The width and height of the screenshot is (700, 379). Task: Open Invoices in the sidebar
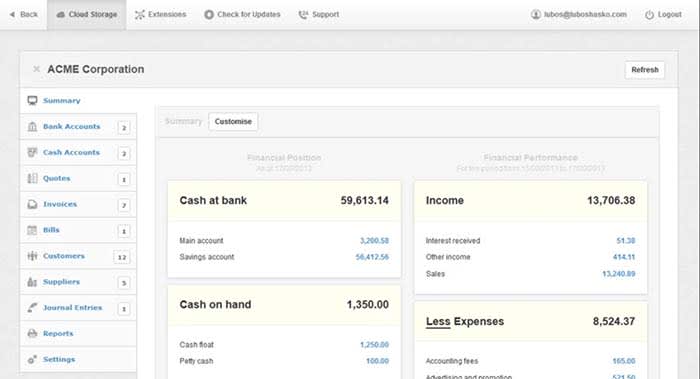click(x=78, y=204)
